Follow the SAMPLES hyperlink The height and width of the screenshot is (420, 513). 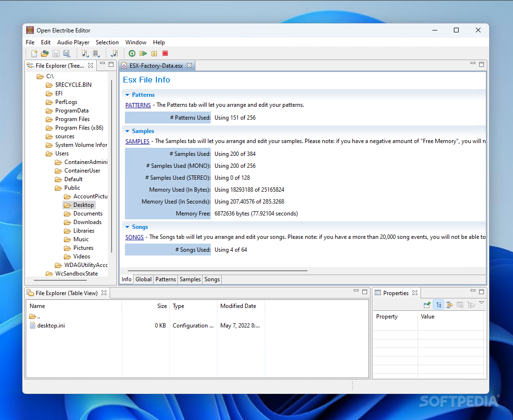point(137,142)
